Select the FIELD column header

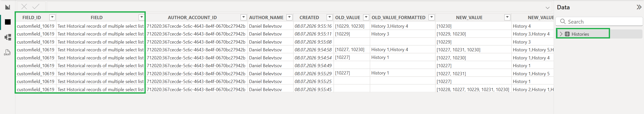click(97, 17)
